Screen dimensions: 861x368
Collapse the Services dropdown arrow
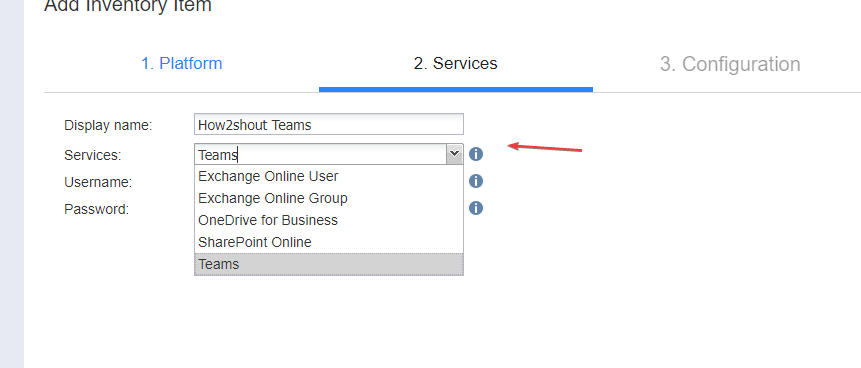(455, 154)
